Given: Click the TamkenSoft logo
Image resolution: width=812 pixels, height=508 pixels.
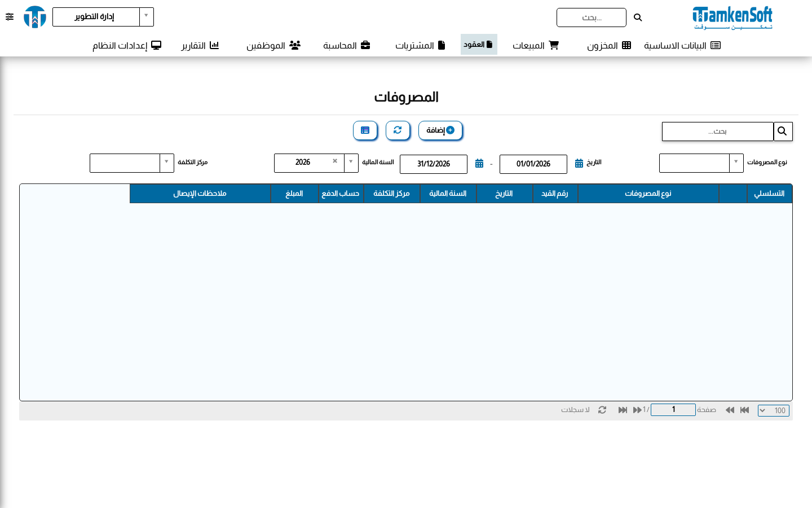Looking at the screenshot, I should click(x=732, y=17).
